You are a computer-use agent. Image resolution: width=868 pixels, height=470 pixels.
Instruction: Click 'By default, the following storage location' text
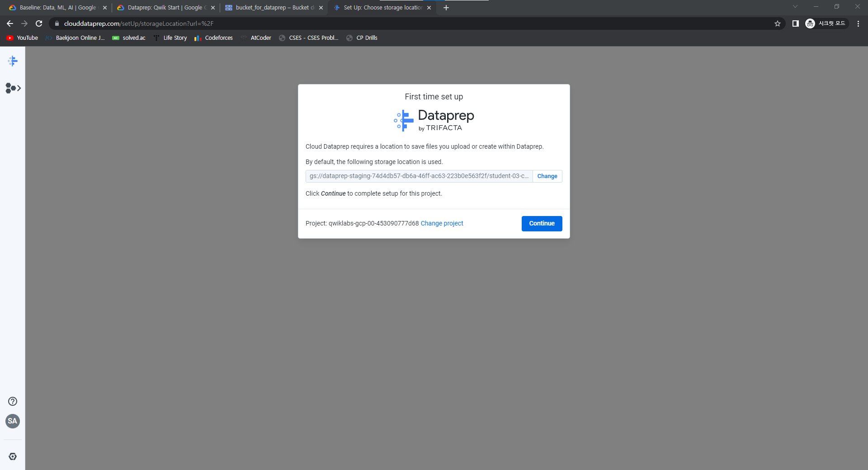pyautogui.click(x=374, y=162)
